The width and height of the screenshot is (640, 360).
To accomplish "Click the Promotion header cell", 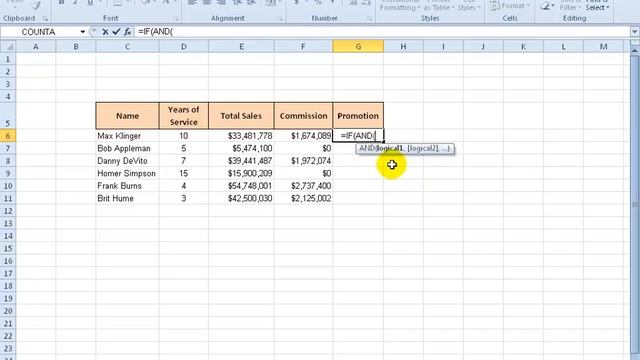I will click(x=358, y=116).
